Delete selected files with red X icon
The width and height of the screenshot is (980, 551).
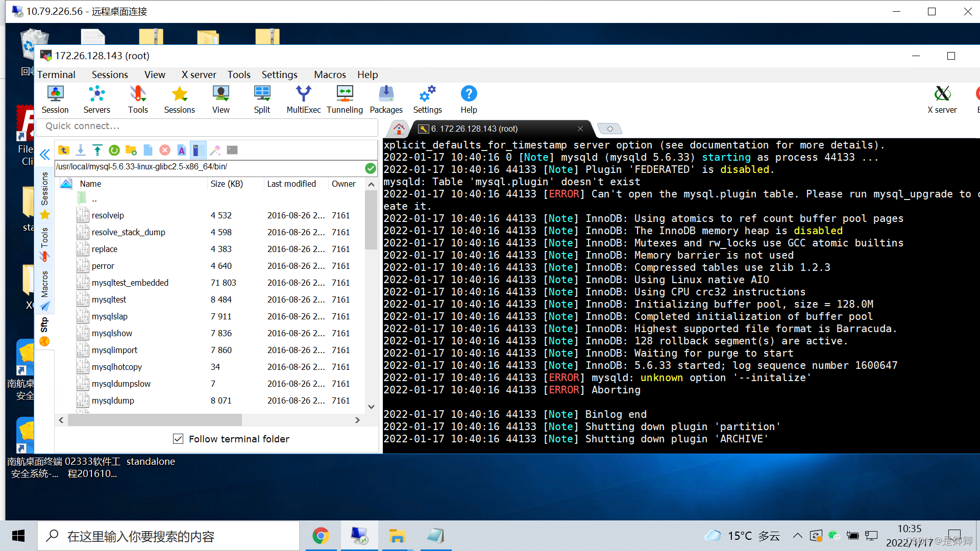tap(165, 150)
